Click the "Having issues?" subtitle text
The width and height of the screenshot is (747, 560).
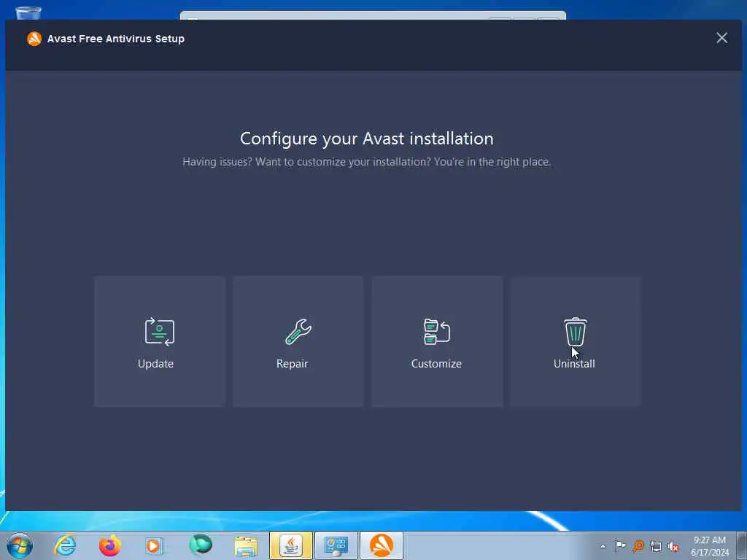pyautogui.click(x=366, y=162)
